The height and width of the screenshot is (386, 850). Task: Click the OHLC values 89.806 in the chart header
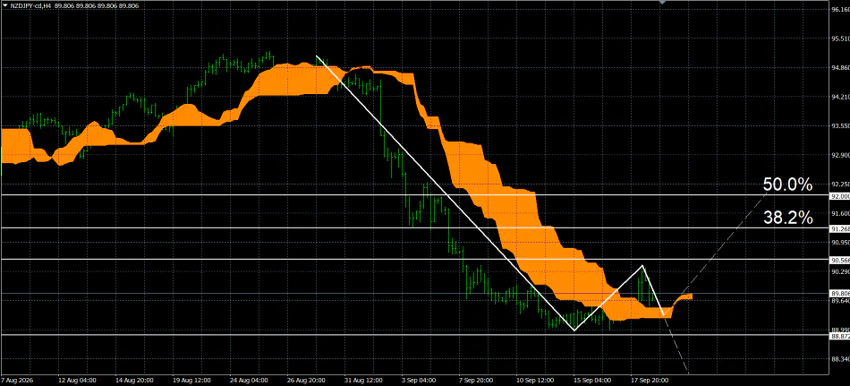click(96, 5)
